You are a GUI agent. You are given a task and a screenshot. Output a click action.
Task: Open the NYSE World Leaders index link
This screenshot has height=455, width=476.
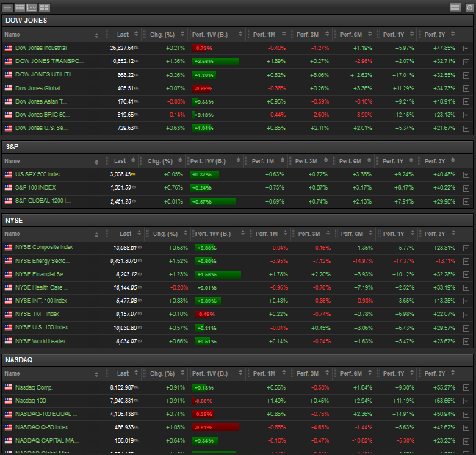pos(41,340)
